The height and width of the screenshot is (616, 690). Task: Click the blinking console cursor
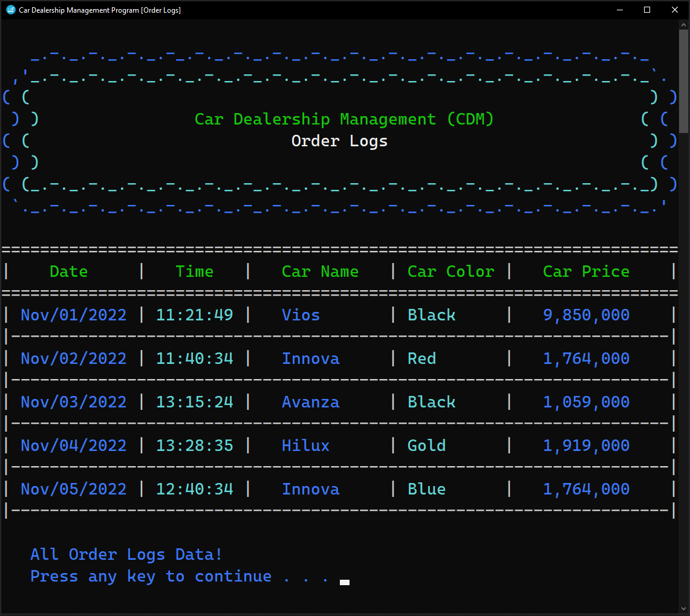tap(345, 583)
